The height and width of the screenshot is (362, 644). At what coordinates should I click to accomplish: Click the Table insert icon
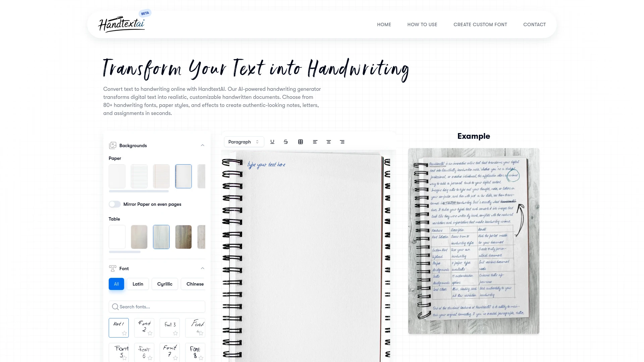point(300,141)
